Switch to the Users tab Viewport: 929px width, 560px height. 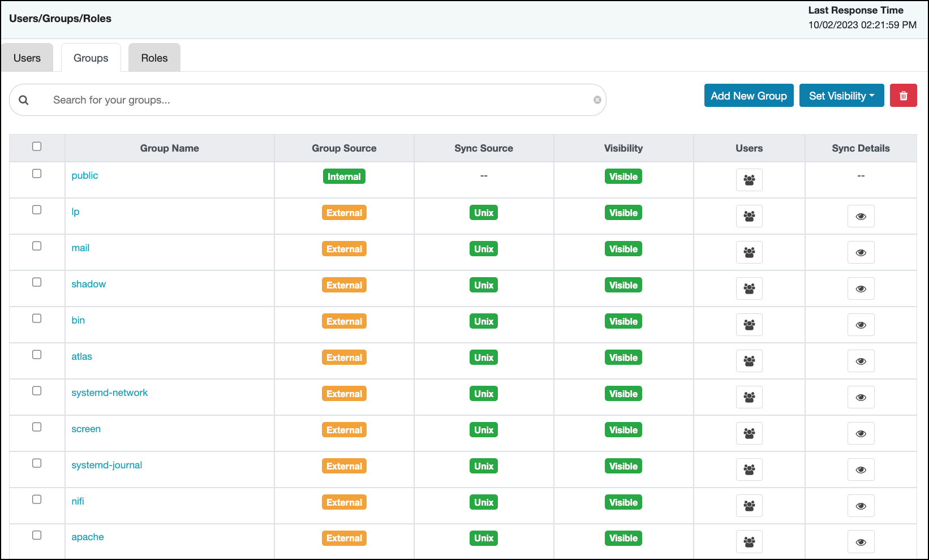point(27,58)
